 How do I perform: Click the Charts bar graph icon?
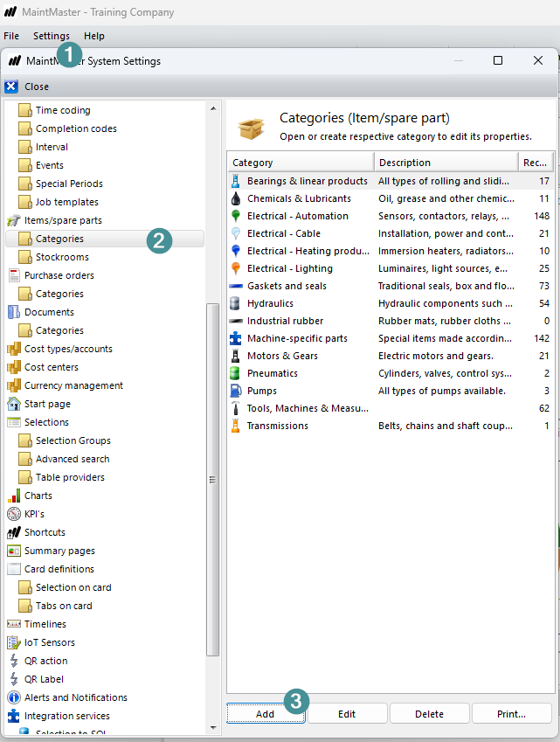click(14, 496)
